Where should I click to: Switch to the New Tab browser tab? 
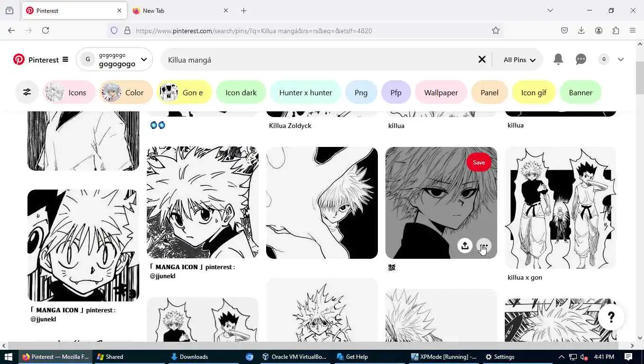click(x=180, y=10)
